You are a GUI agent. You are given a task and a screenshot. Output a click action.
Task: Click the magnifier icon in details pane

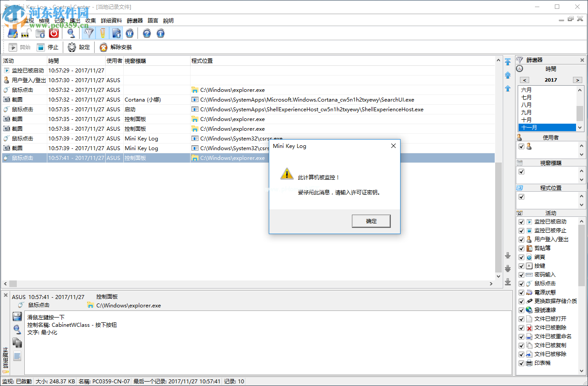pos(17,329)
